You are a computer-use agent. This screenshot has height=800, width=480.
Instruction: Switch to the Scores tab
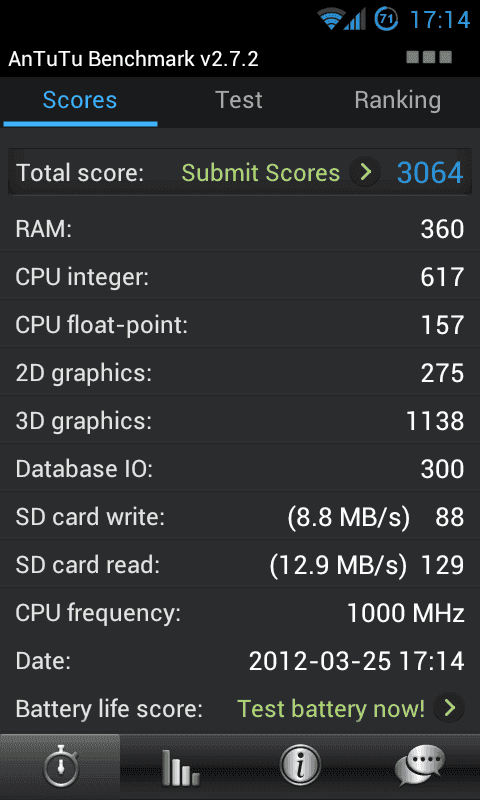80,101
